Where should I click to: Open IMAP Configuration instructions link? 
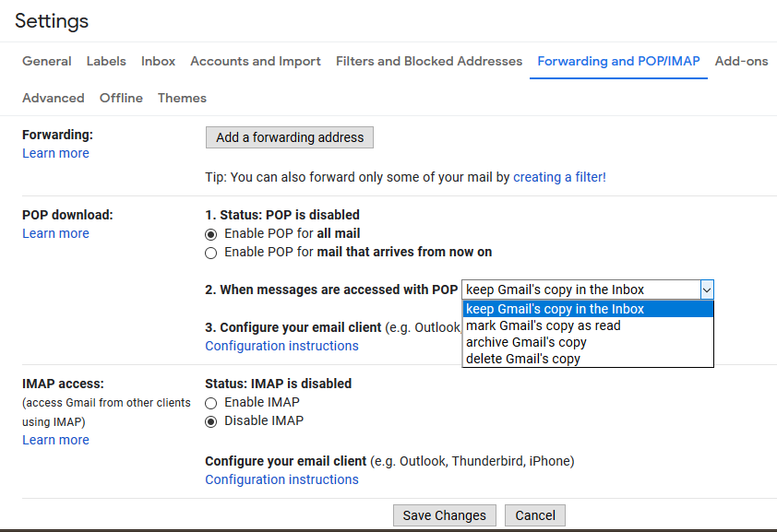coord(281,479)
